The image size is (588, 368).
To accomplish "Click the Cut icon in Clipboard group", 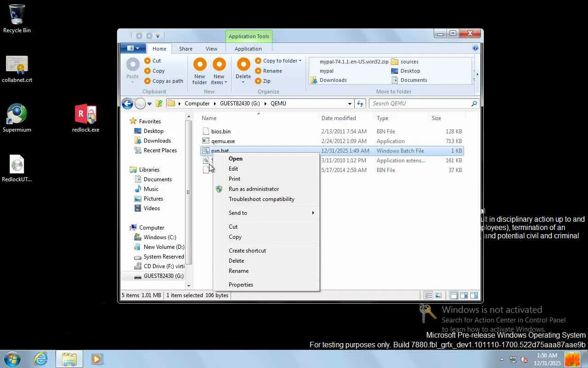I will tap(147, 61).
